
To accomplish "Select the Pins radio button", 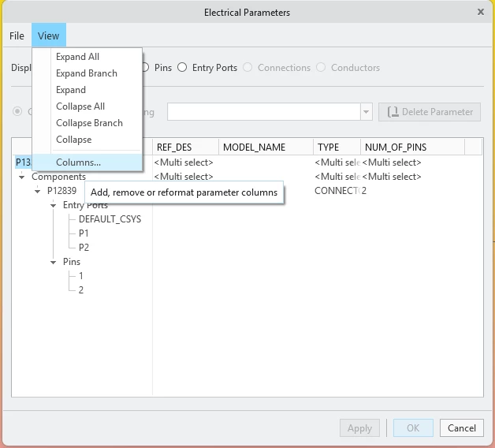I will click(145, 67).
